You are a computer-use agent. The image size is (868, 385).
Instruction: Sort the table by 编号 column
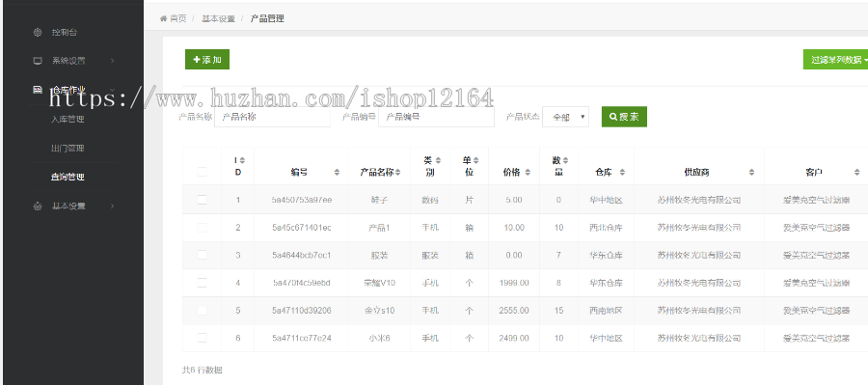pos(337,173)
